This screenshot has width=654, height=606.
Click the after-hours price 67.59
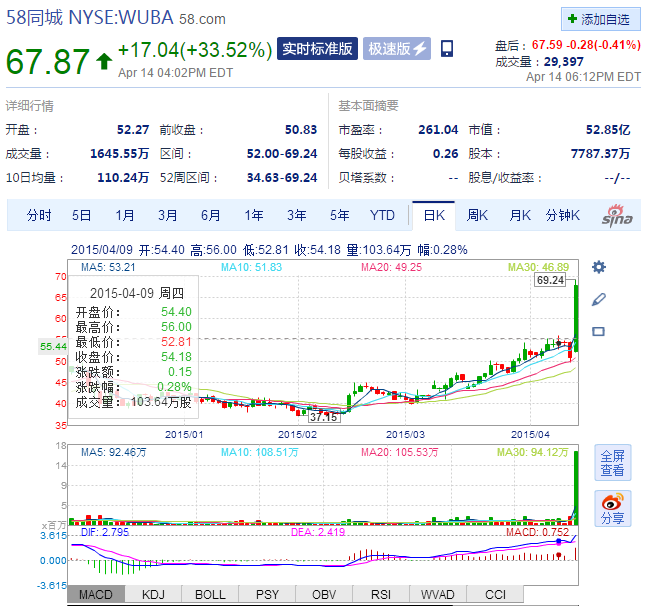click(547, 45)
